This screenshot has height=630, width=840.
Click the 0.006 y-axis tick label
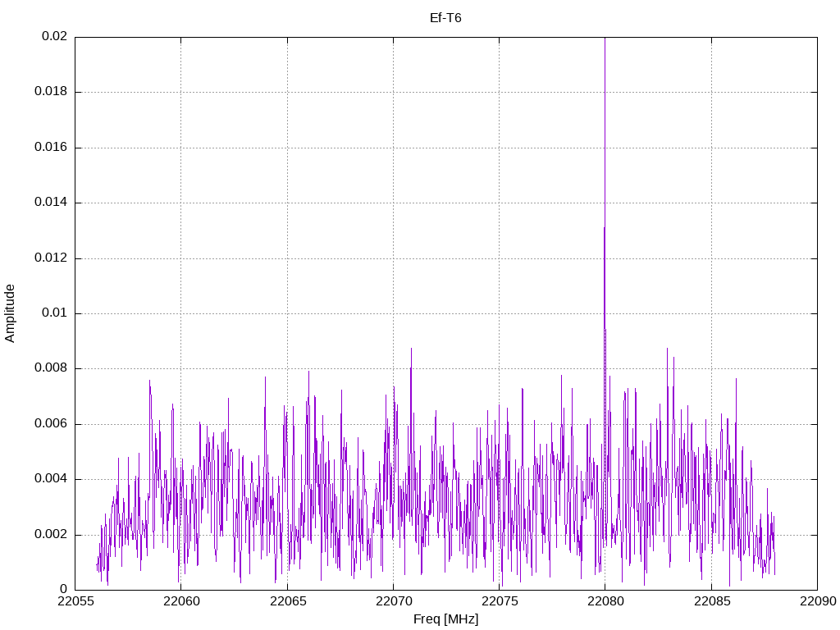51,424
